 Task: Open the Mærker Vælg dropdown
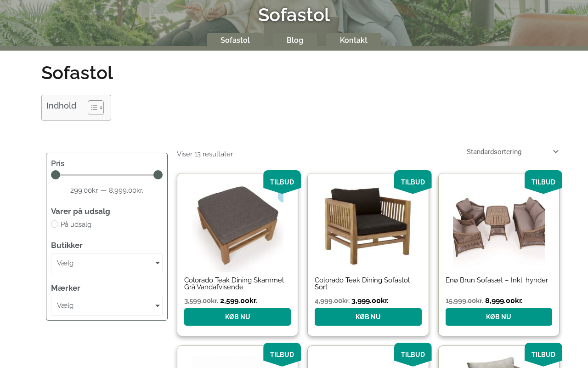107,305
